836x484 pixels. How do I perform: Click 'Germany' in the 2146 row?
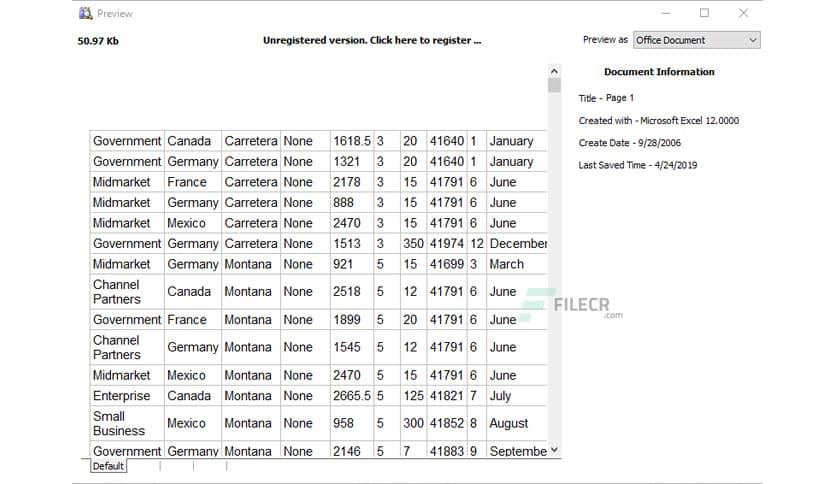(x=193, y=450)
